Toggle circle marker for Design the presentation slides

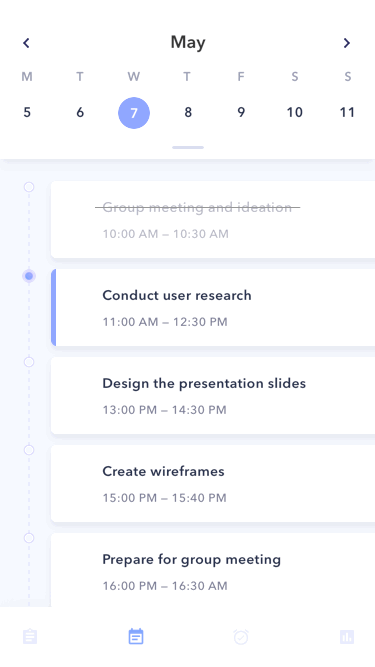coord(29,362)
